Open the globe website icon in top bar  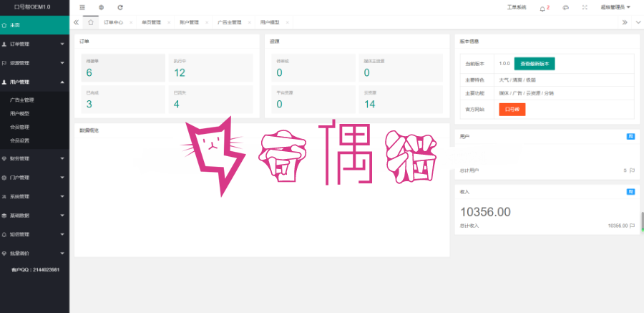102,7
